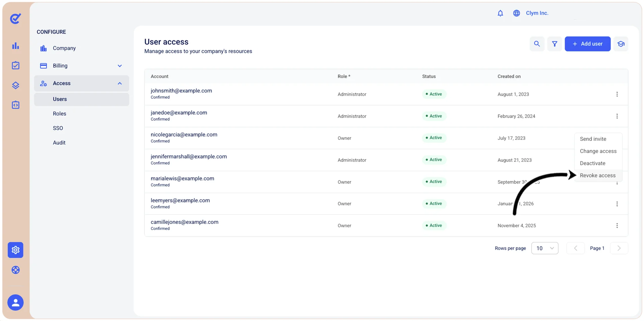Open row options for leemyers@example.com
The image size is (644, 321).
click(x=617, y=204)
